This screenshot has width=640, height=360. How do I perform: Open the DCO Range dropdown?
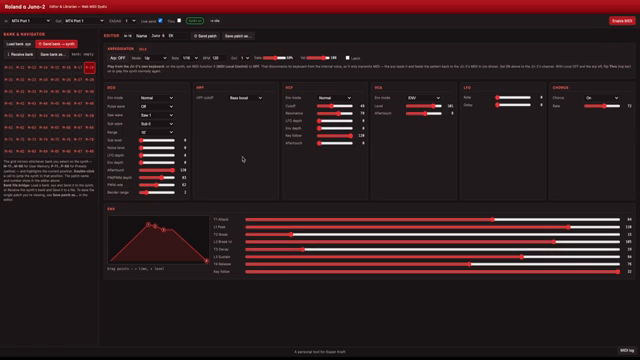[x=157, y=132]
